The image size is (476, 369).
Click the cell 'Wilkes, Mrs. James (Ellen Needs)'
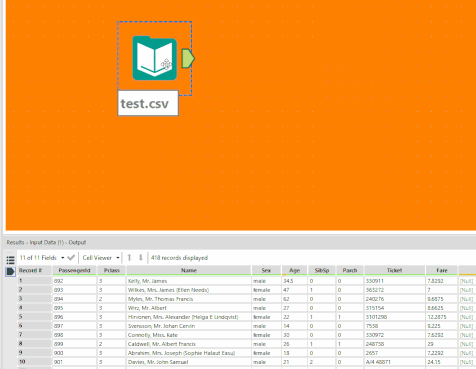(x=189, y=290)
